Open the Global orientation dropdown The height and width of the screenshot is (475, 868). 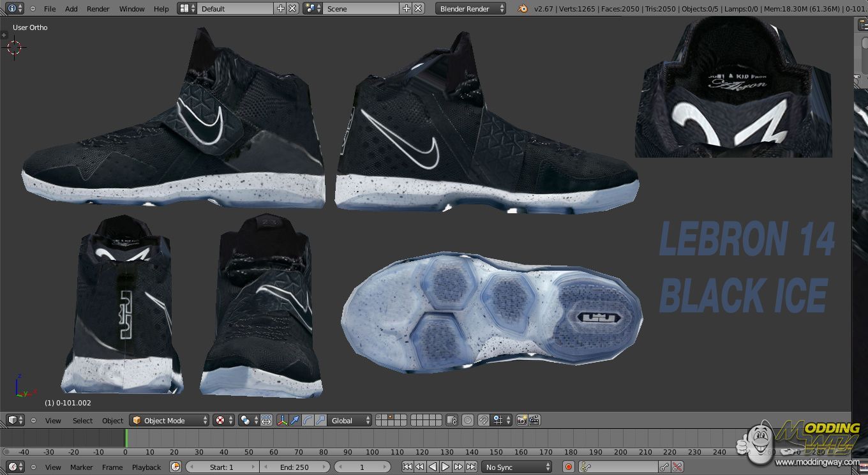[349, 420]
